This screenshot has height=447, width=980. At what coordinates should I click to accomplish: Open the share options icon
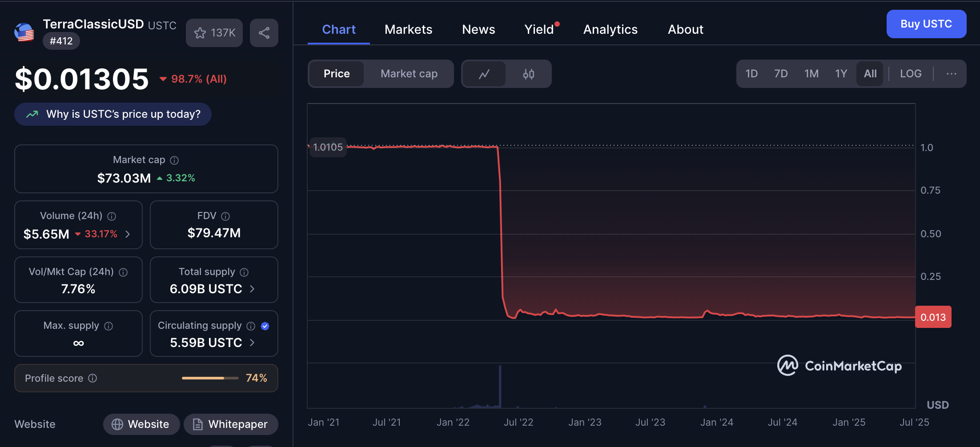tap(264, 32)
